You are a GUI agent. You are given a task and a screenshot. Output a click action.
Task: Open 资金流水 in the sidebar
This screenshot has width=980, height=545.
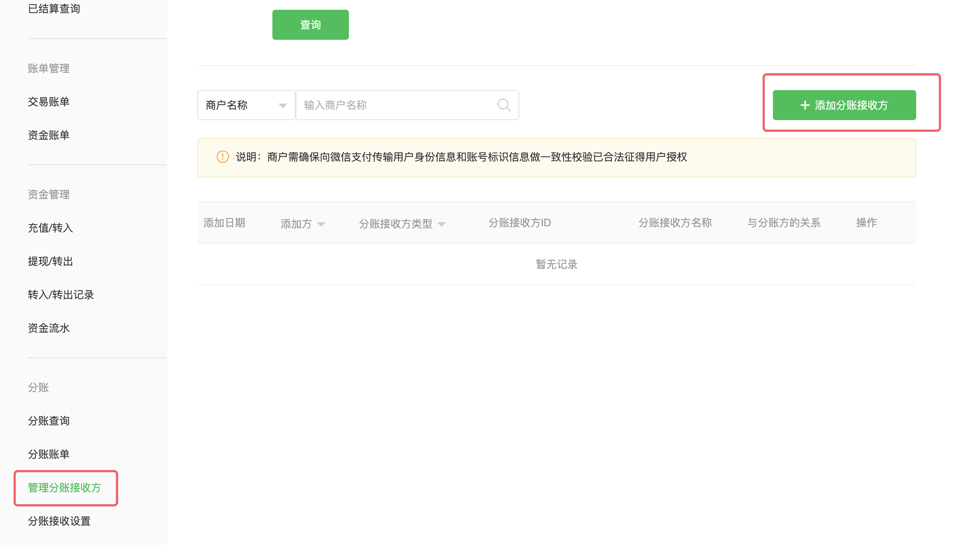pyautogui.click(x=49, y=328)
